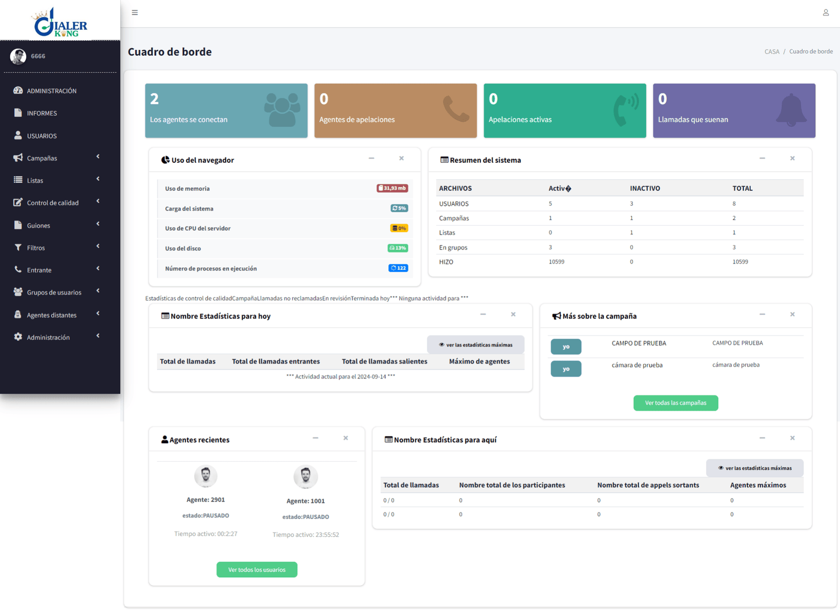
Task: Click the user profile icon top right
Action: pyautogui.click(x=825, y=12)
